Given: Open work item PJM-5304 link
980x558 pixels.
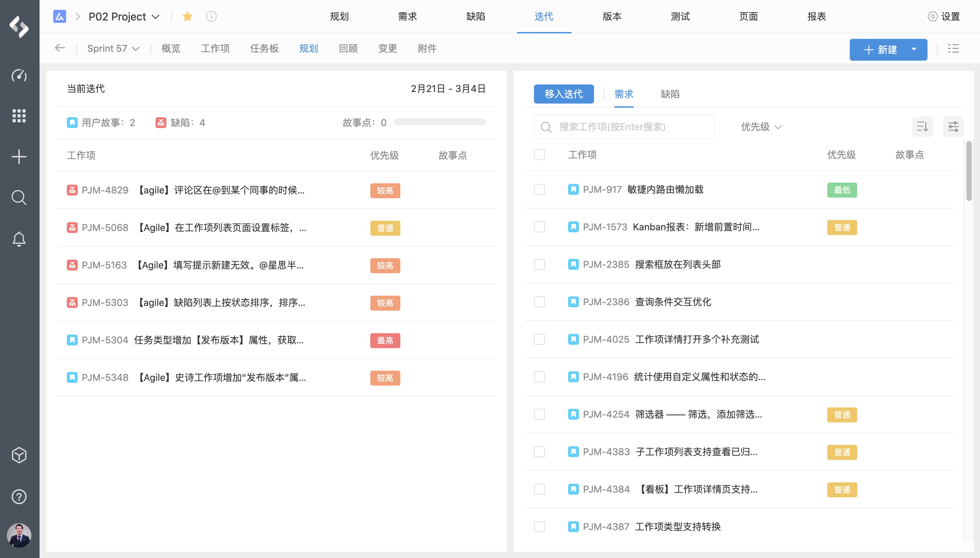Looking at the screenshot, I should (105, 340).
